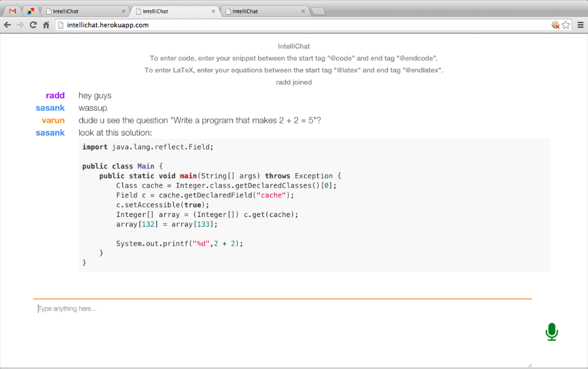
Task: Click the textarea resize grip in the corner
Action: [x=530, y=365]
